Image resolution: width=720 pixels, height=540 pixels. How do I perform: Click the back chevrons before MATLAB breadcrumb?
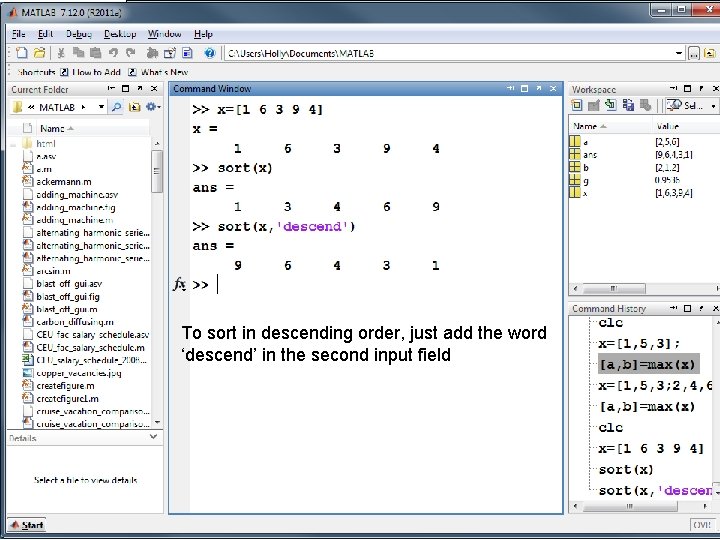(31, 107)
